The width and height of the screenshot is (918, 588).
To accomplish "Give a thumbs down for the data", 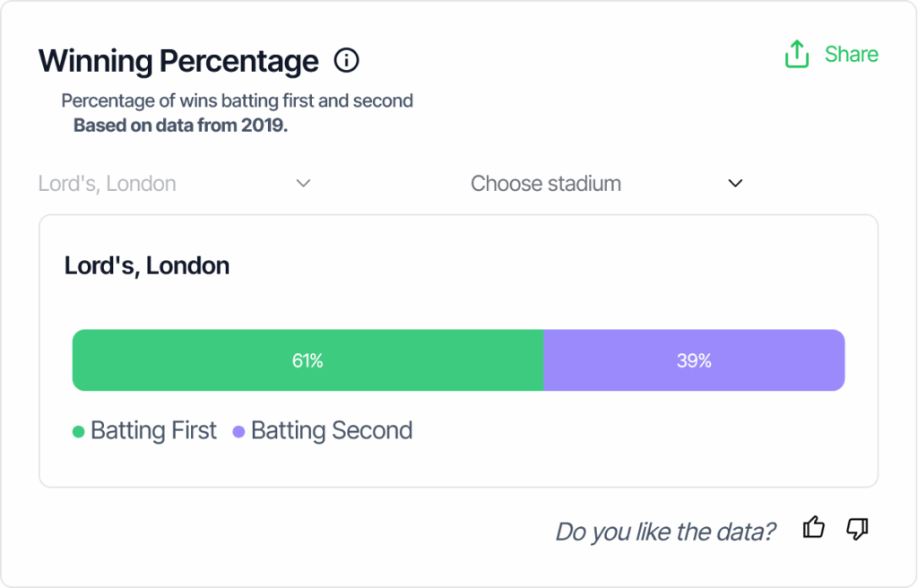I will pos(857,529).
